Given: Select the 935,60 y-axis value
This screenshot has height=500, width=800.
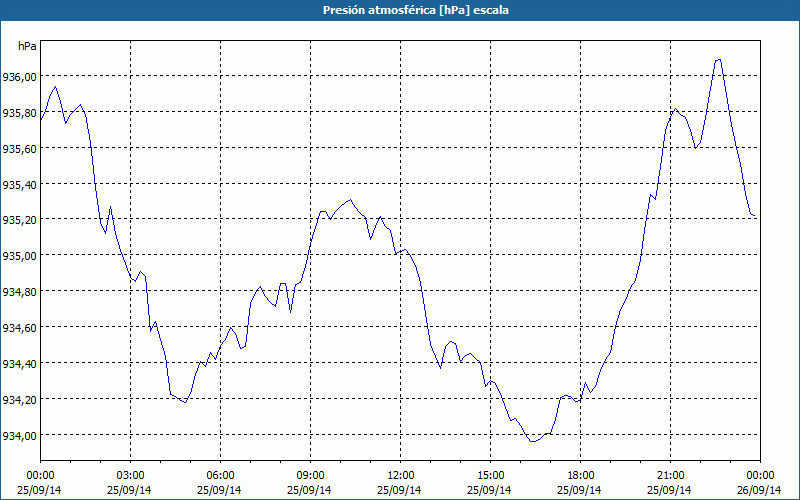Looking at the screenshot, I should pos(19,148).
